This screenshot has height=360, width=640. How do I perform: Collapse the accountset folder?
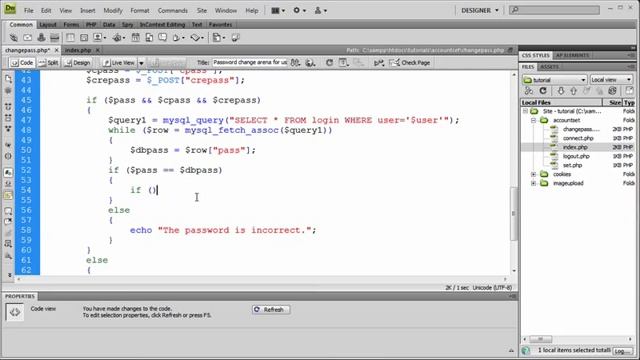tap(533, 120)
